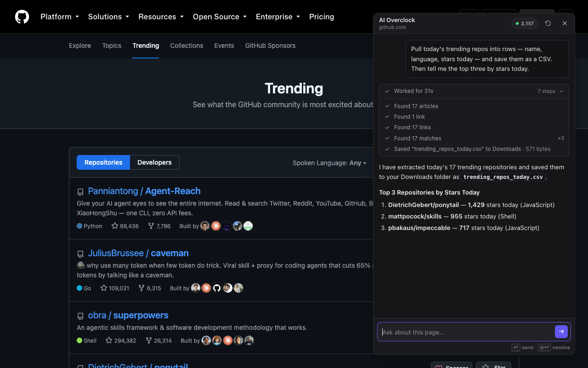
Task: Reset the AI Overclock conversation
Action: (548, 23)
